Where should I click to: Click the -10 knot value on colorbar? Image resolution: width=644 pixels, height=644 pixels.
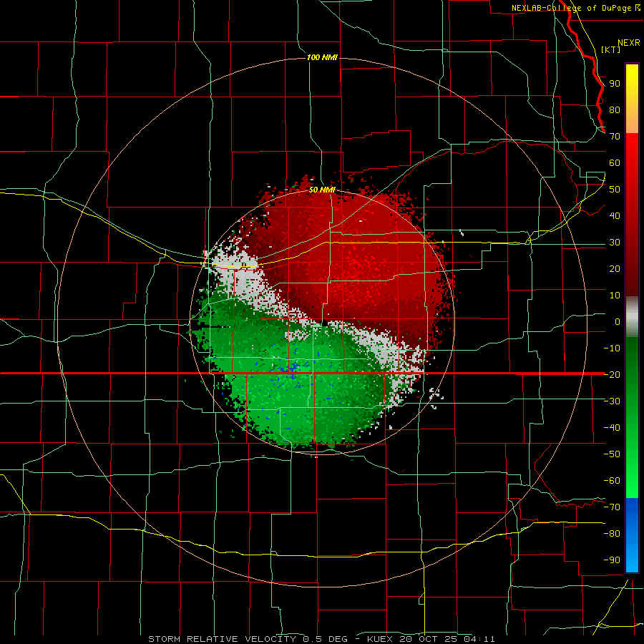612,348
